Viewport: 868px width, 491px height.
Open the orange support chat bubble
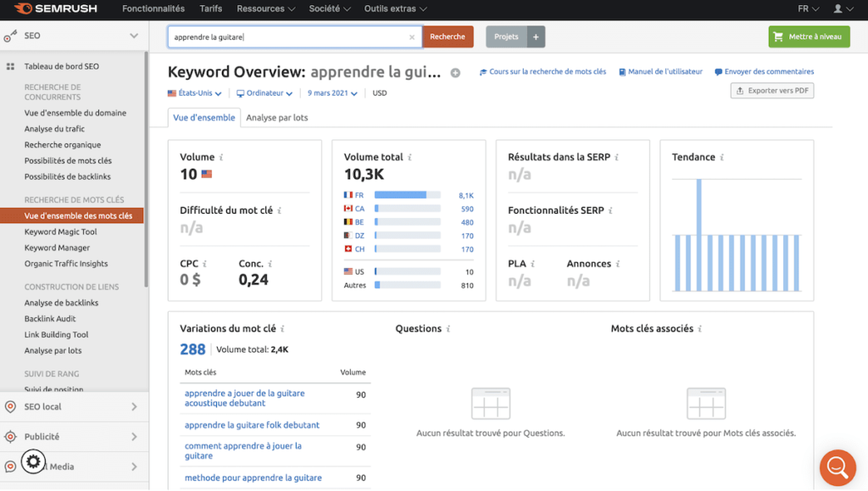(x=837, y=468)
